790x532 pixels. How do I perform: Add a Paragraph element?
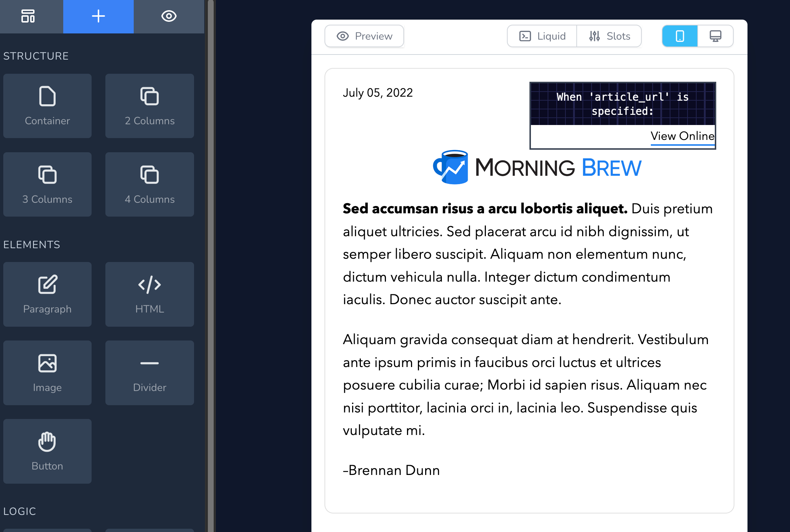click(47, 294)
